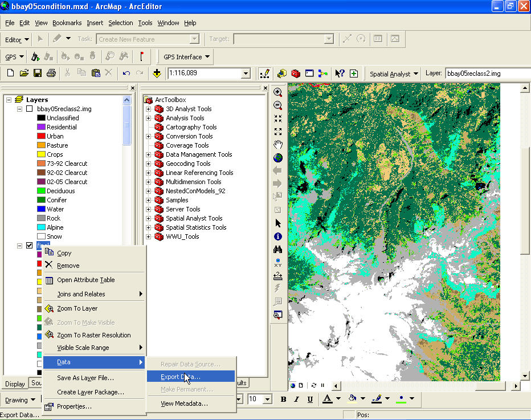The width and height of the screenshot is (531, 420).
Task: Click the Urban red color swatch
Action: pyautogui.click(x=42, y=136)
